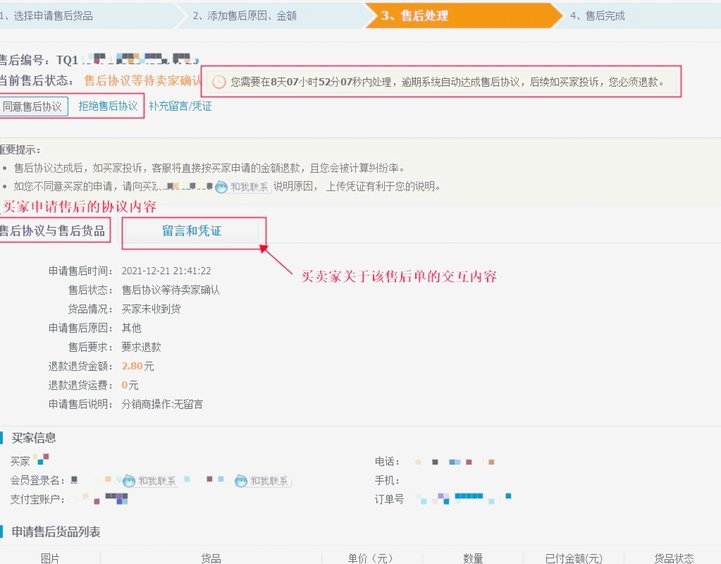
Task: Click the 支付宝账户 label
Action: pyautogui.click(x=37, y=499)
